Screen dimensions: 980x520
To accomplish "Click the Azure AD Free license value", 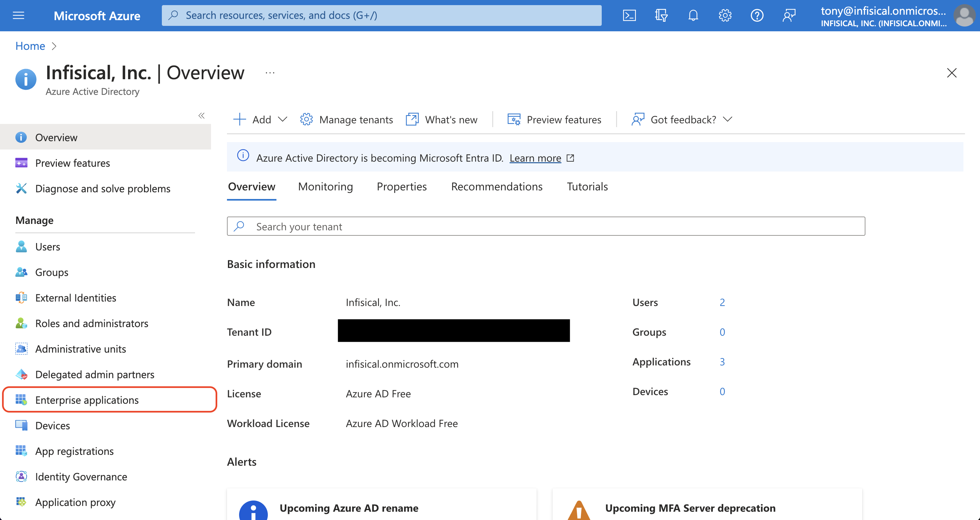I will (x=378, y=394).
